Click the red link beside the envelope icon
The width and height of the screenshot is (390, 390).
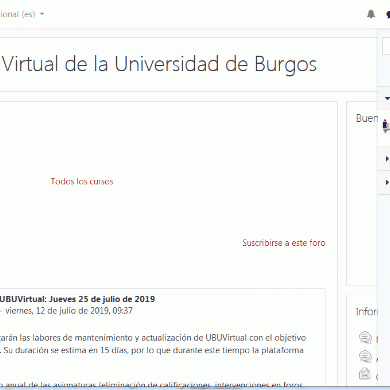(x=377, y=377)
